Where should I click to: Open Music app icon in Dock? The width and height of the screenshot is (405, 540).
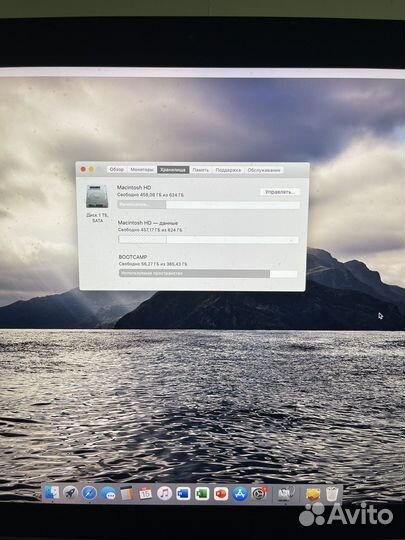(x=164, y=494)
